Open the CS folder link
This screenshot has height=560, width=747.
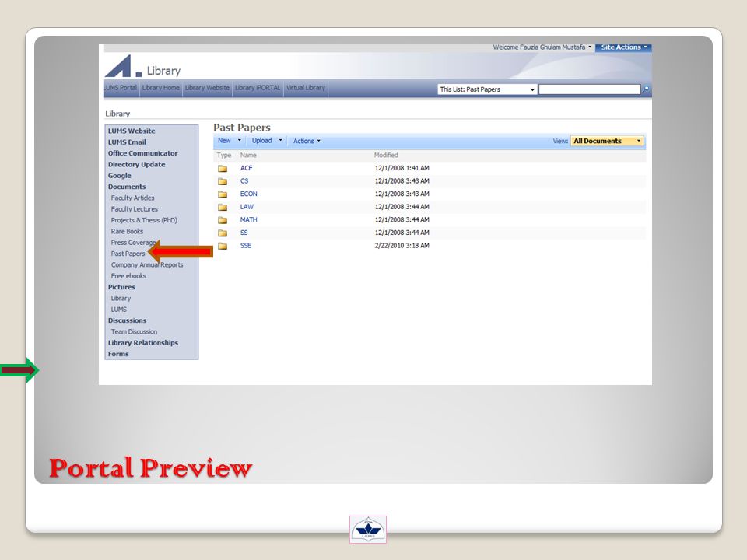coord(244,181)
